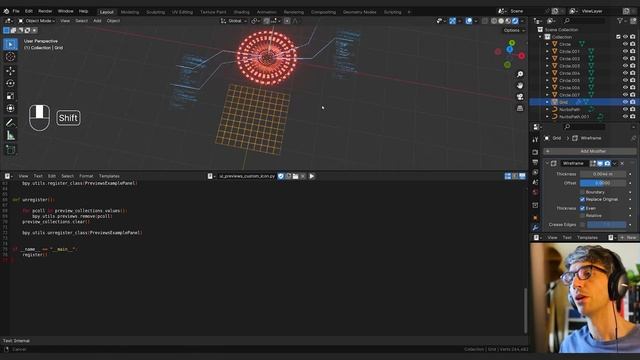This screenshot has height=360, width=640.
Task: Hide Circle.001 with its eye icon
Action: click(x=625, y=51)
